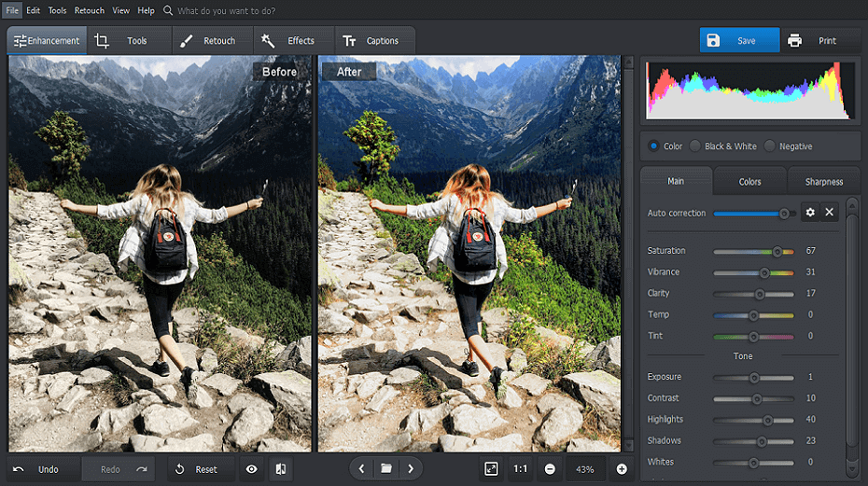Open the Sharpness tab
Image resolution: width=868 pixels, height=486 pixels.
[x=823, y=182]
